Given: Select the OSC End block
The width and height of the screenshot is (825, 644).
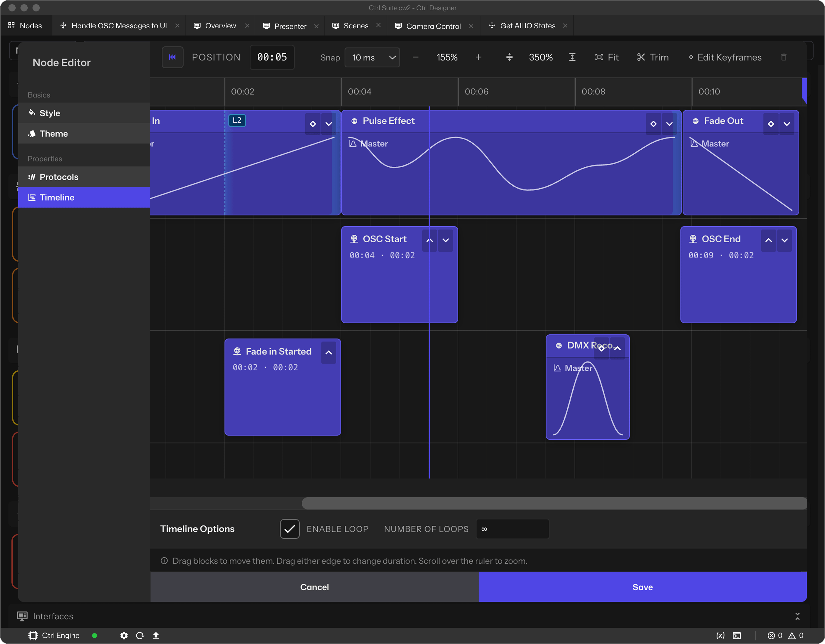Looking at the screenshot, I should (738, 274).
